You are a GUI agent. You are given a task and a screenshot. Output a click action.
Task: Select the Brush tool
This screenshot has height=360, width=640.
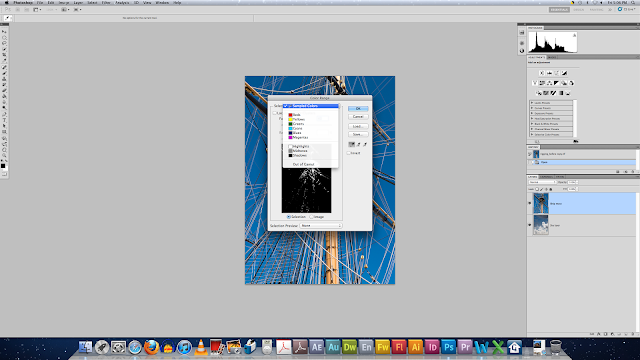4,73
